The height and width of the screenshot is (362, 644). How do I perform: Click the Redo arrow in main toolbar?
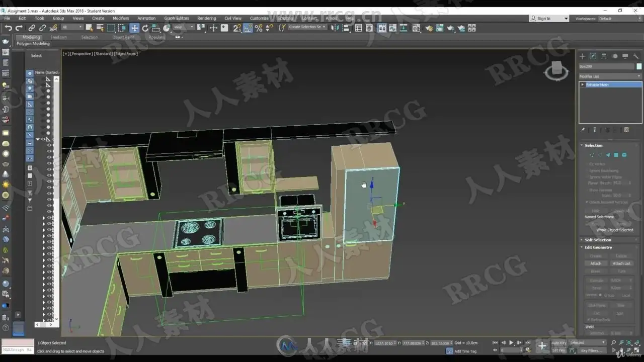click(x=19, y=28)
